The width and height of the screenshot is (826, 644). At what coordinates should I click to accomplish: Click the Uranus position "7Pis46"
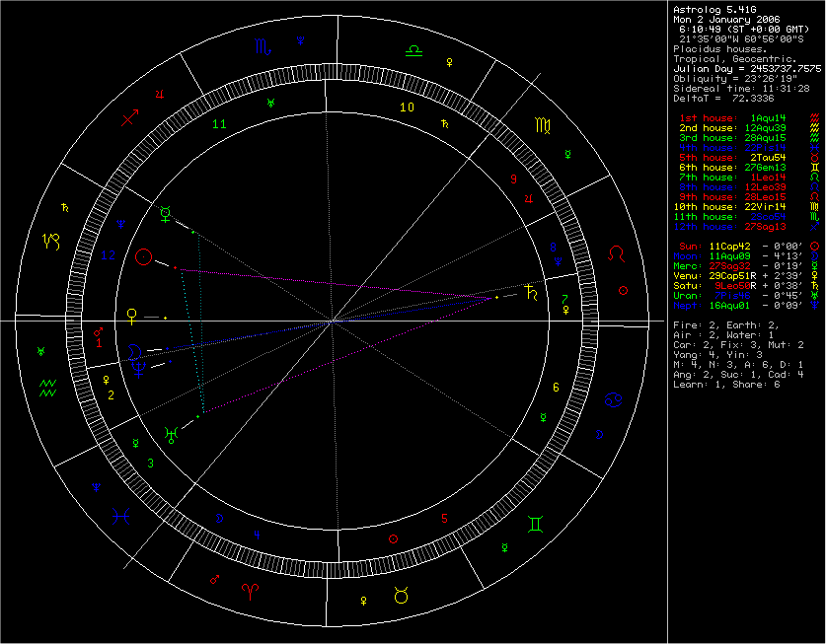coord(732,296)
